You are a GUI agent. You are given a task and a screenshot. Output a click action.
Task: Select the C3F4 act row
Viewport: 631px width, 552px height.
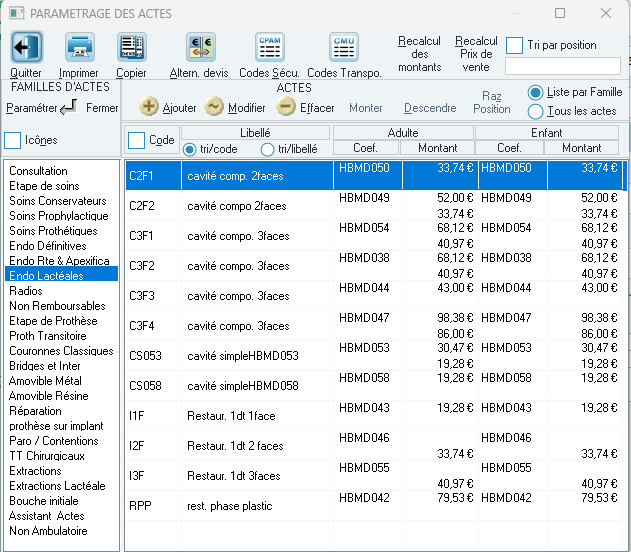click(374, 325)
